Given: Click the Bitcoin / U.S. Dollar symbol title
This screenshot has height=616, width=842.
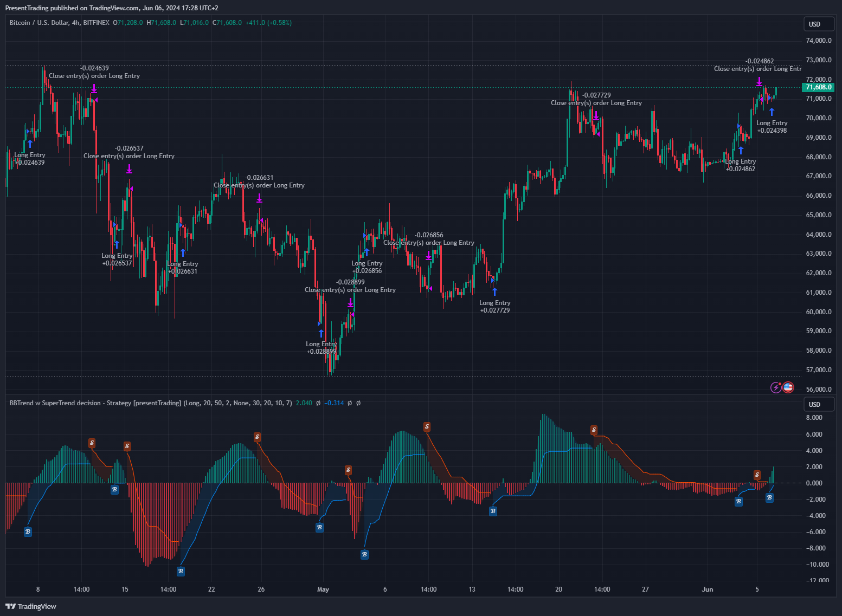Looking at the screenshot, I should [x=59, y=23].
